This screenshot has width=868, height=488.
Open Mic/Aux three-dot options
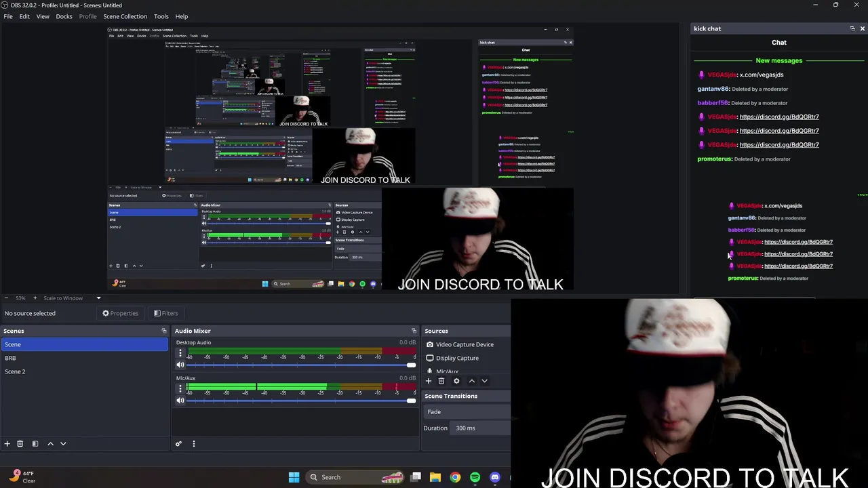pos(180,389)
